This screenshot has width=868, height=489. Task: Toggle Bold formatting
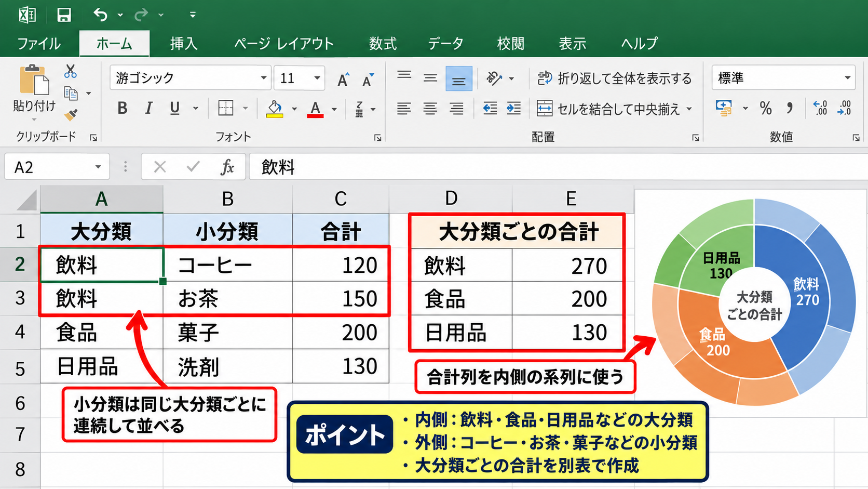(123, 108)
